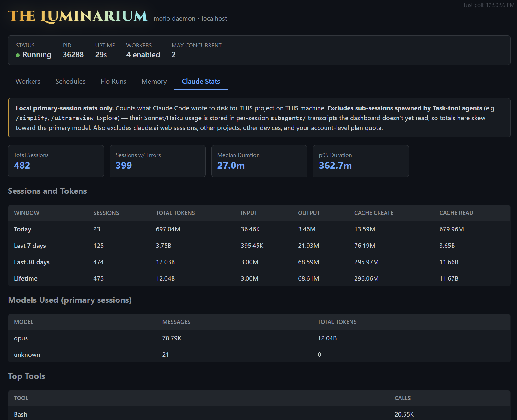Click the Total Sessions card value 482
This screenshot has height=420, width=517.
(x=22, y=166)
